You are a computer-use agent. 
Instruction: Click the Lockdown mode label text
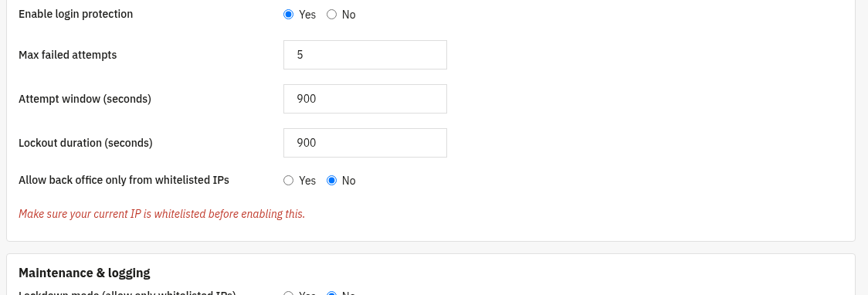coord(127,293)
